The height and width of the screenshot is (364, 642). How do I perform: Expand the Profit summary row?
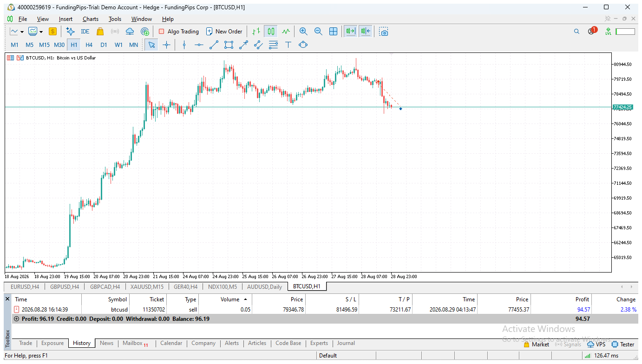(17, 319)
